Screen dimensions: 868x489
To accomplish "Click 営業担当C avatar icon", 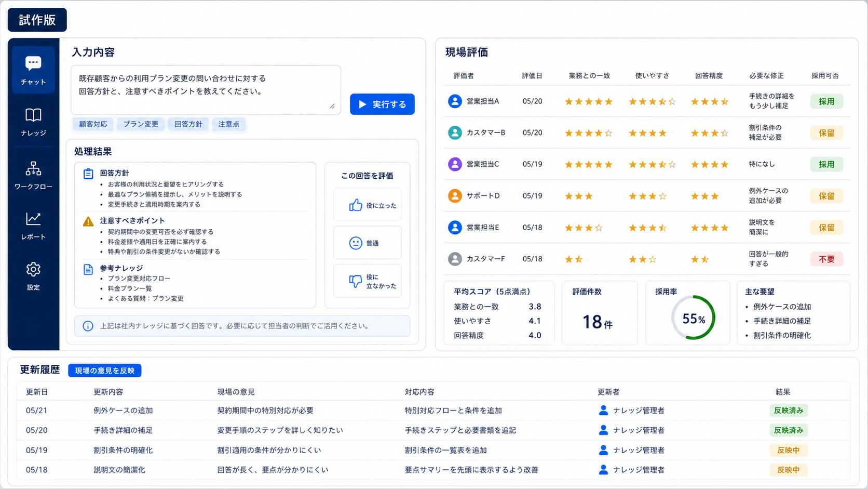I will [x=455, y=164].
